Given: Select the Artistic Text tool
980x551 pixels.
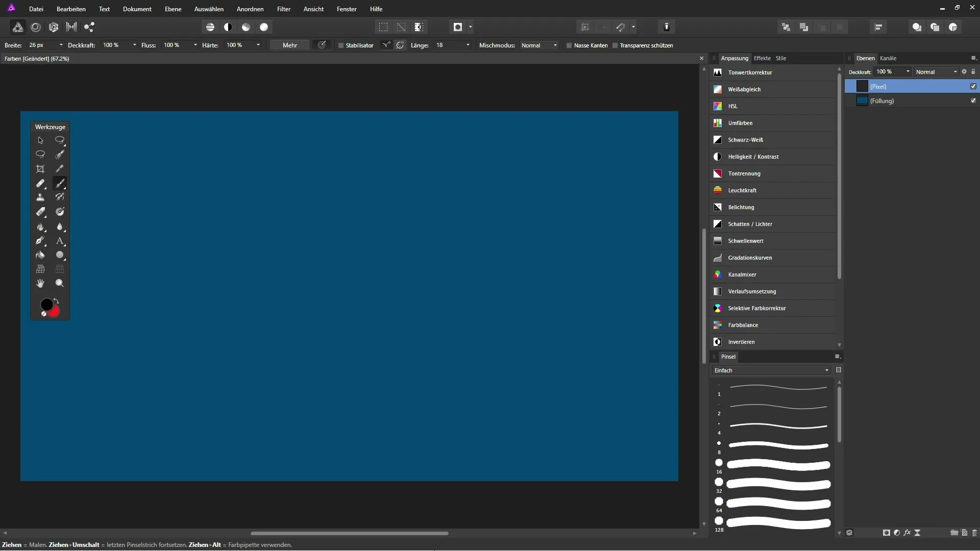Looking at the screenshot, I should pyautogui.click(x=60, y=241).
